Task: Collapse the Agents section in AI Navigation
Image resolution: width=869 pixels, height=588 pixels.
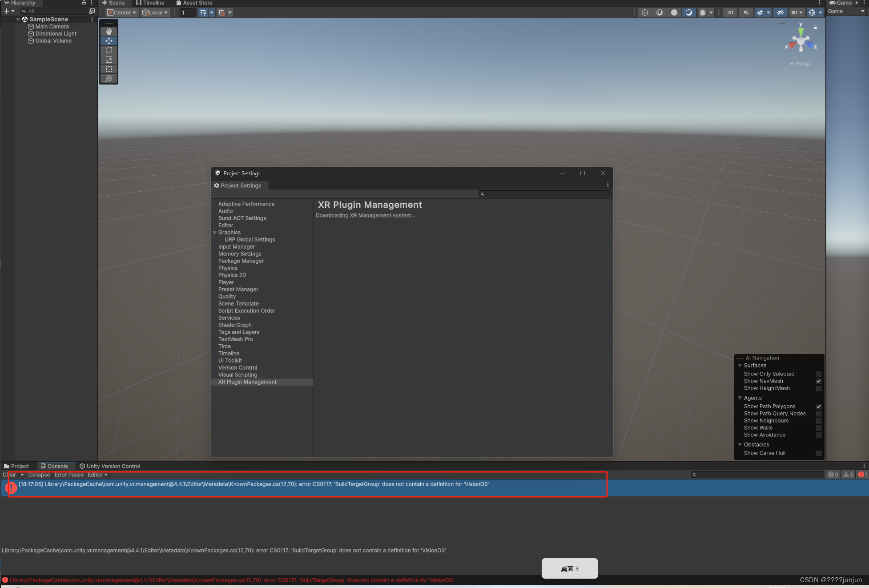Action: pyautogui.click(x=740, y=398)
